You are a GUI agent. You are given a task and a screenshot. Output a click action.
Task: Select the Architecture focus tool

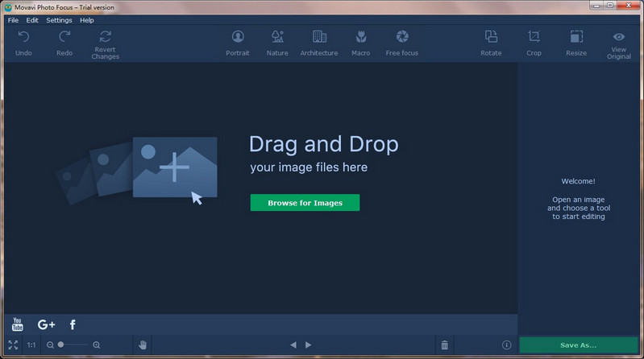click(319, 37)
